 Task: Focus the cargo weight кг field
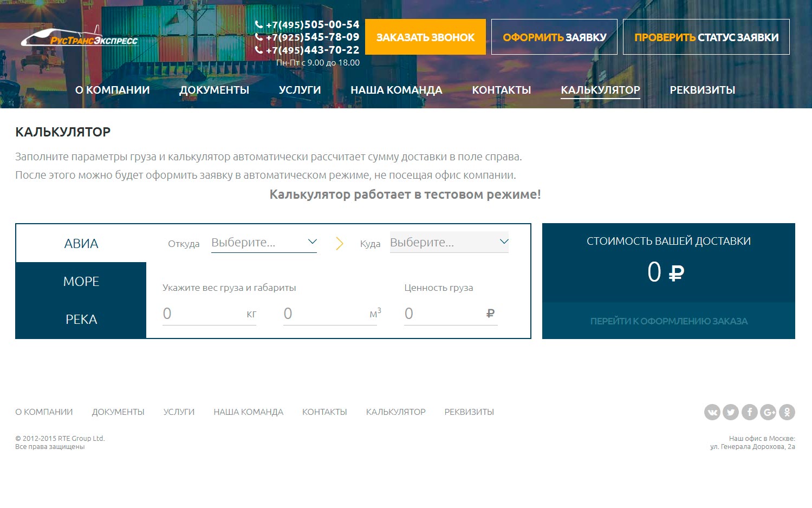[209, 314]
